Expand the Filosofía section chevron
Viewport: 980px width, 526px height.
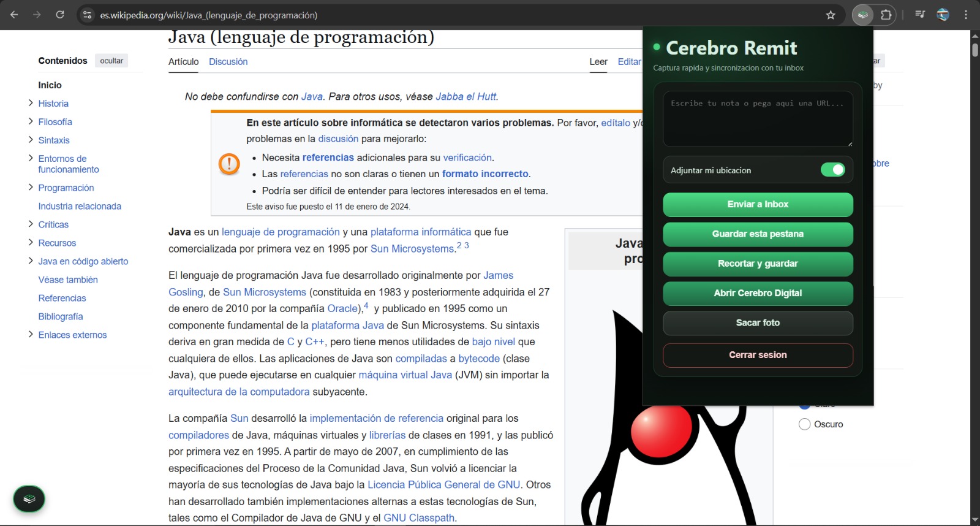coord(31,121)
